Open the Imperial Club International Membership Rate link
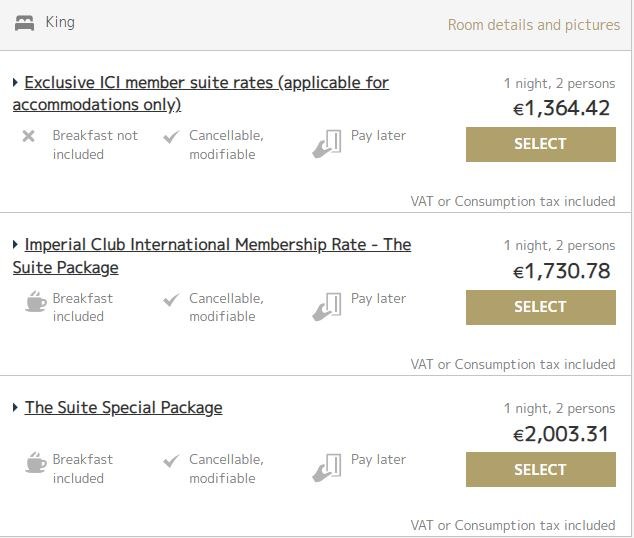This screenshot has height=538, width=634. [x=212, y=256]
